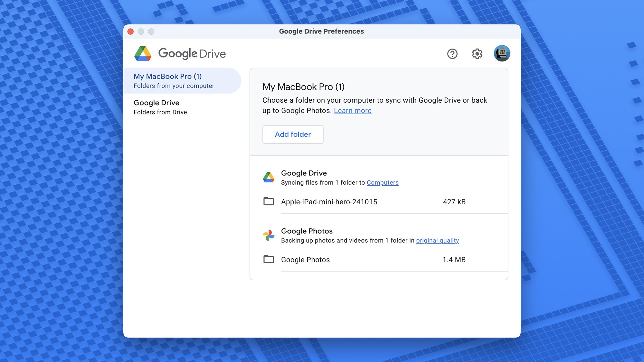Select the Apple-iPad-mini-hero-241015 folder row
The height and width of the screenshot is (362, 644).
[329, 202]
